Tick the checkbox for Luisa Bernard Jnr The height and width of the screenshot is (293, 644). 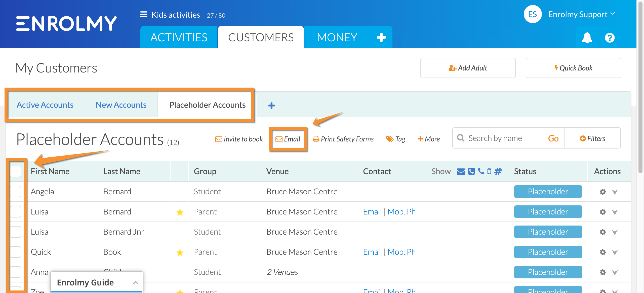(15, 232)
